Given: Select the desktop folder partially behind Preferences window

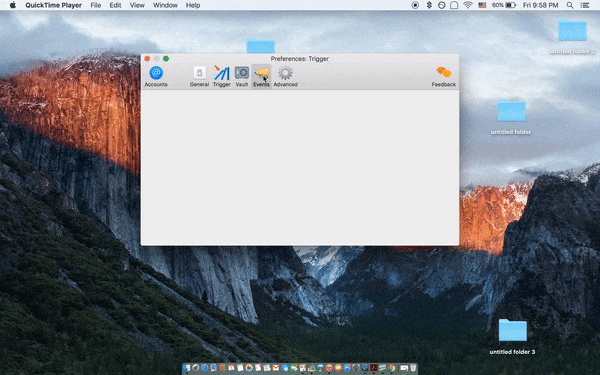Looking at the screenshot, I should [261, 46].
